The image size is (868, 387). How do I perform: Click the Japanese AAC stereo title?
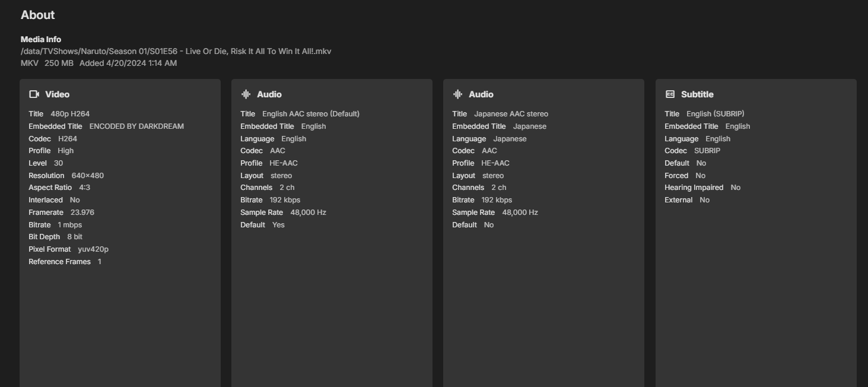(511, 114)
